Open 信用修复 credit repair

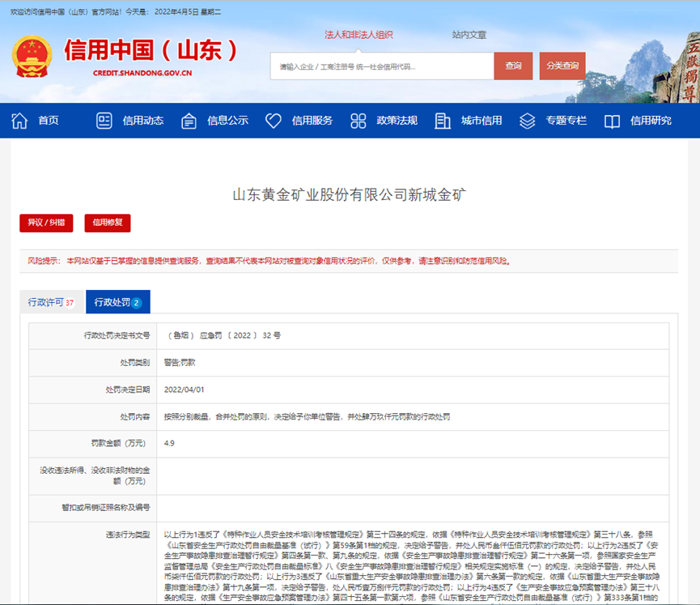(109, 224)
